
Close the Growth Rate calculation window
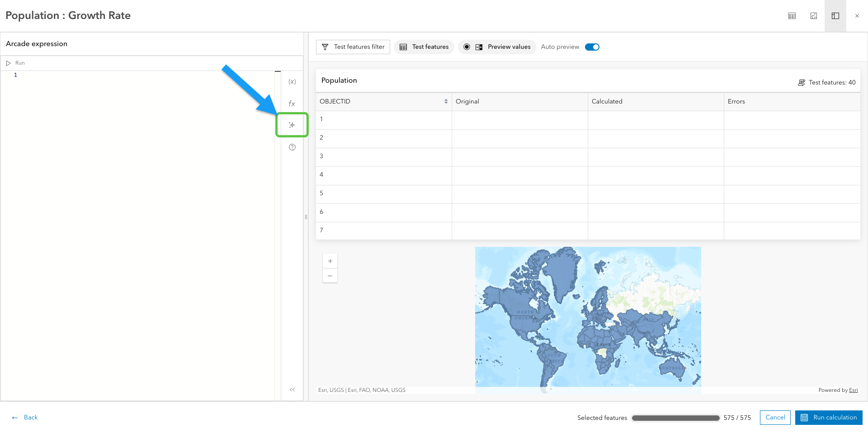pos(857,16)
